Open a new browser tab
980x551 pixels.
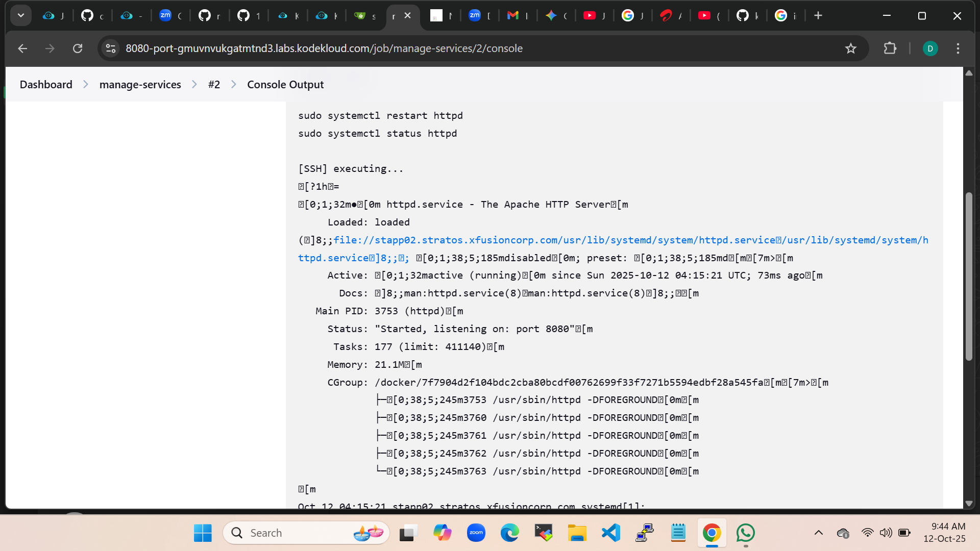pos(818,15)
